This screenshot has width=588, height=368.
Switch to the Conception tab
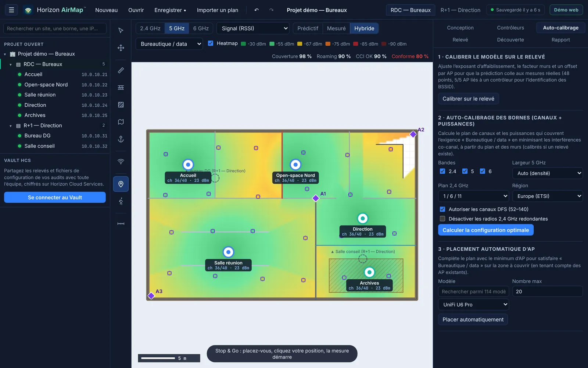(x=460, y=28)
